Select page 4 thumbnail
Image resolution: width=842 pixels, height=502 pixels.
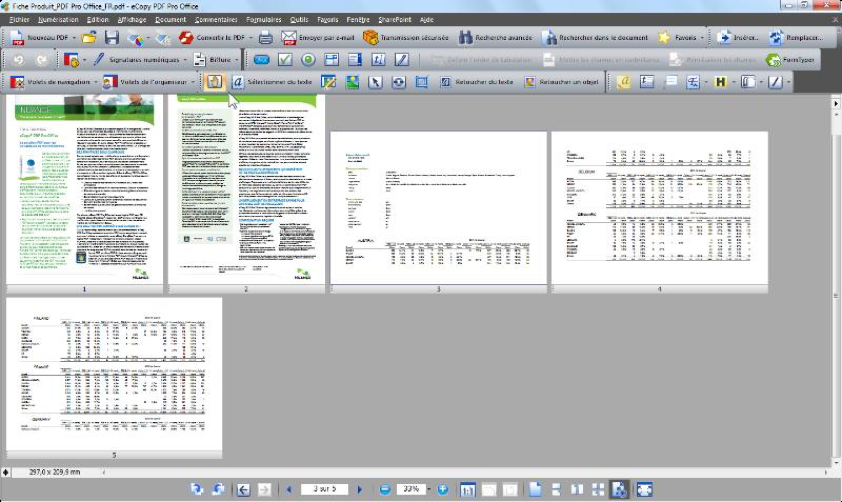pyautogui.click(x=659, y=208)
